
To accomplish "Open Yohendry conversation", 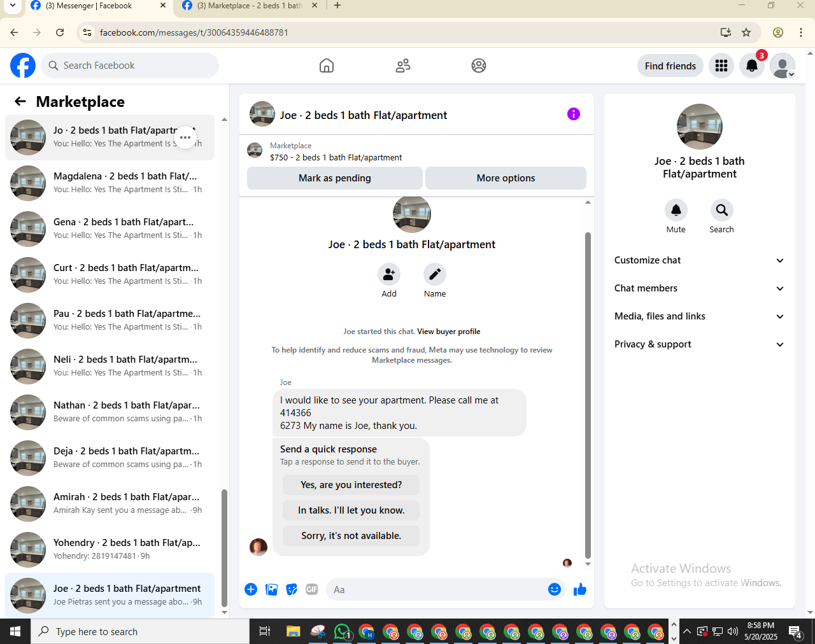I will [110, 550].
